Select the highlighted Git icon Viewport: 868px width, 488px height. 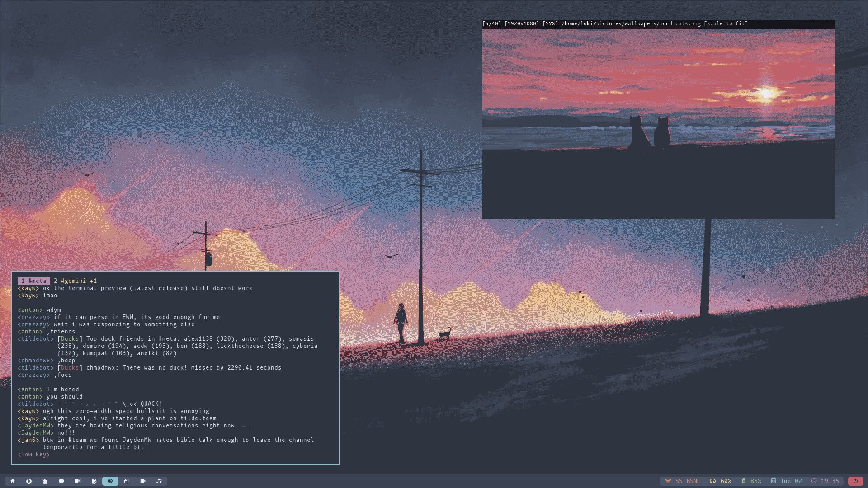pos(110,481)
